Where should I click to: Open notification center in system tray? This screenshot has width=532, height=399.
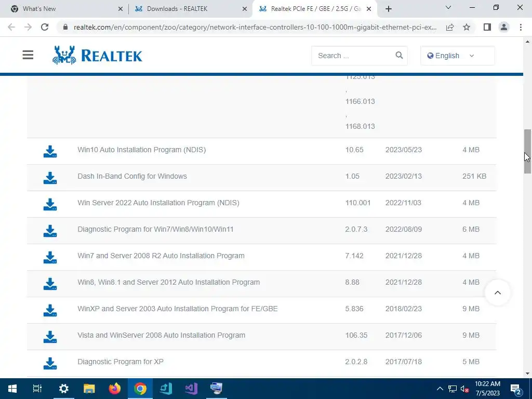[x=516, y=389]
